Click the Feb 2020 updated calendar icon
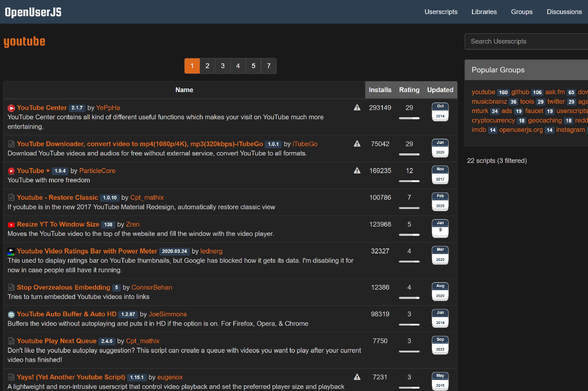Screen dimensions: 588x391 click(440, 201)
